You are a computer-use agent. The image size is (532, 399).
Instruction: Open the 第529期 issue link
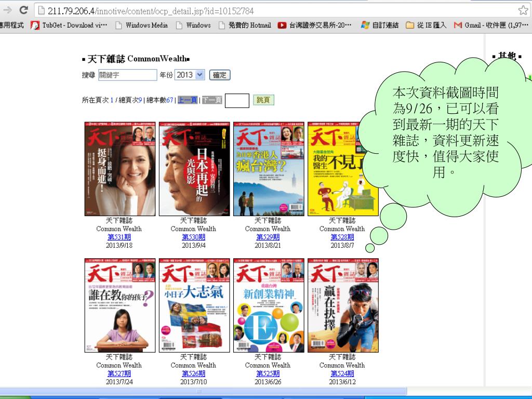(268, 237)
